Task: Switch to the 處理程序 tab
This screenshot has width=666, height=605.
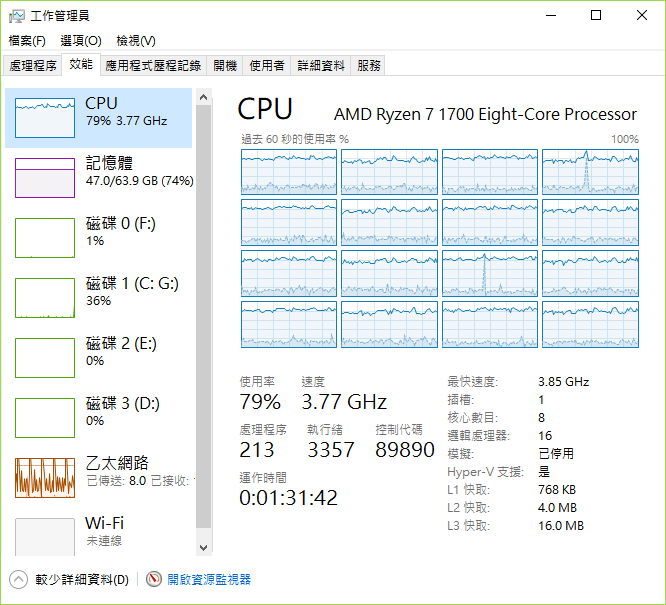Action: click(x=33, y=65)
